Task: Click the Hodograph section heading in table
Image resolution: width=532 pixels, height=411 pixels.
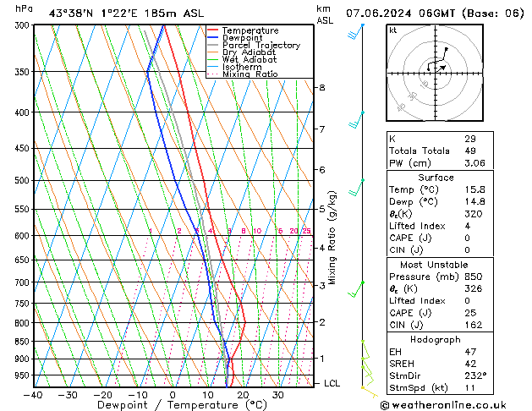Action: [436, 338]
